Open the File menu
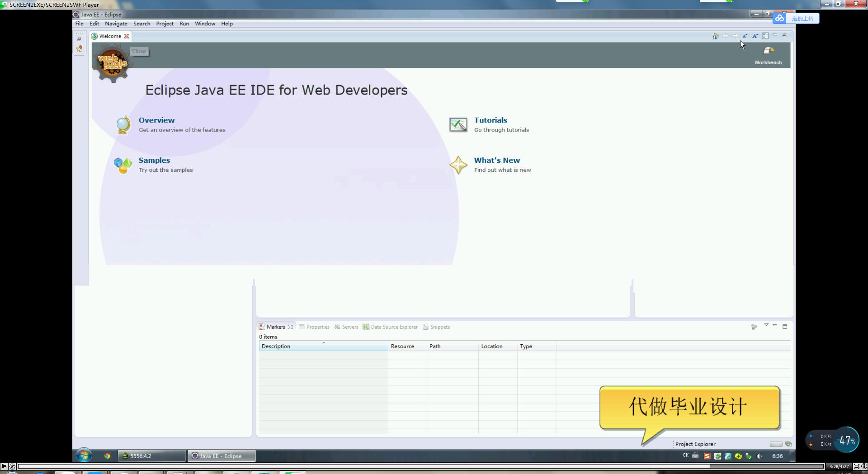The width and height of the screenshot is (868, 474). (80, 24)
